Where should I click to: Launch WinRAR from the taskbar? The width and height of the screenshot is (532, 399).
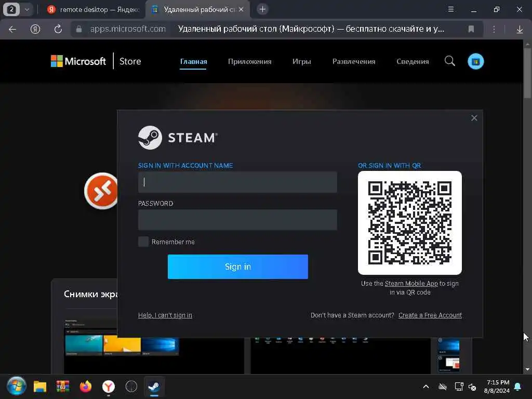(x=63, y=387)
